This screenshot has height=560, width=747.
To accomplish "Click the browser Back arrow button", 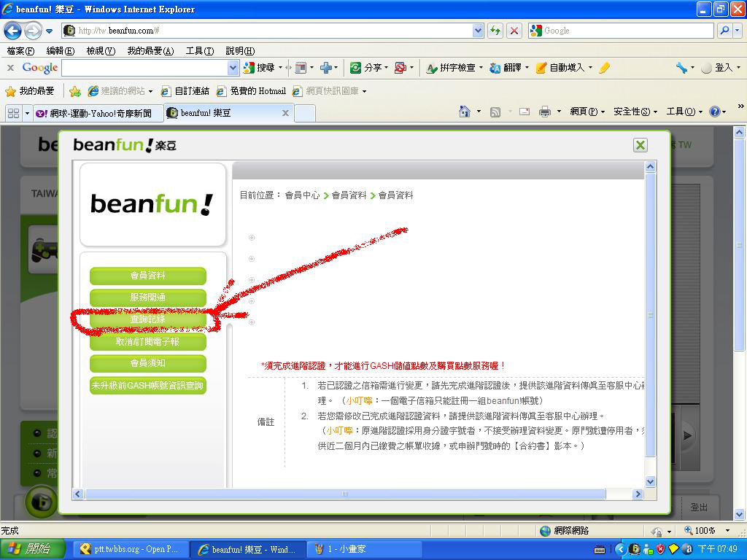I will click(x=12, y=31).
